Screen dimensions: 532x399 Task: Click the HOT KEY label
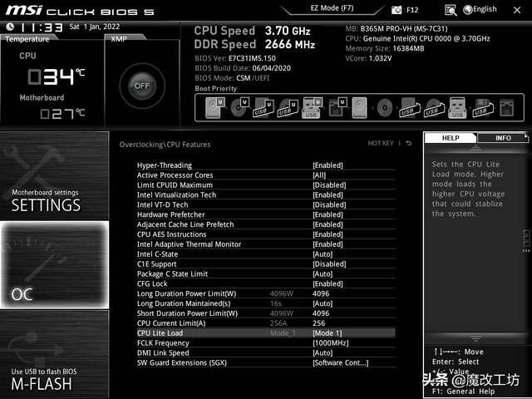point(381,143)
